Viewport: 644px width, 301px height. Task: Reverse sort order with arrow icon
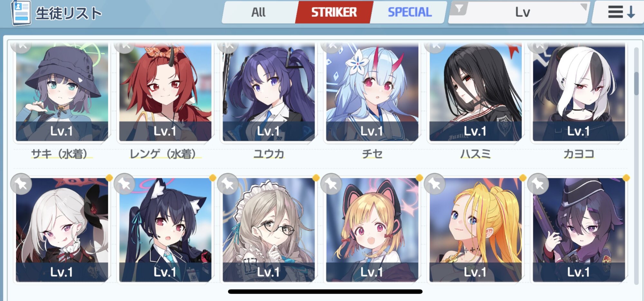point(621,12)
